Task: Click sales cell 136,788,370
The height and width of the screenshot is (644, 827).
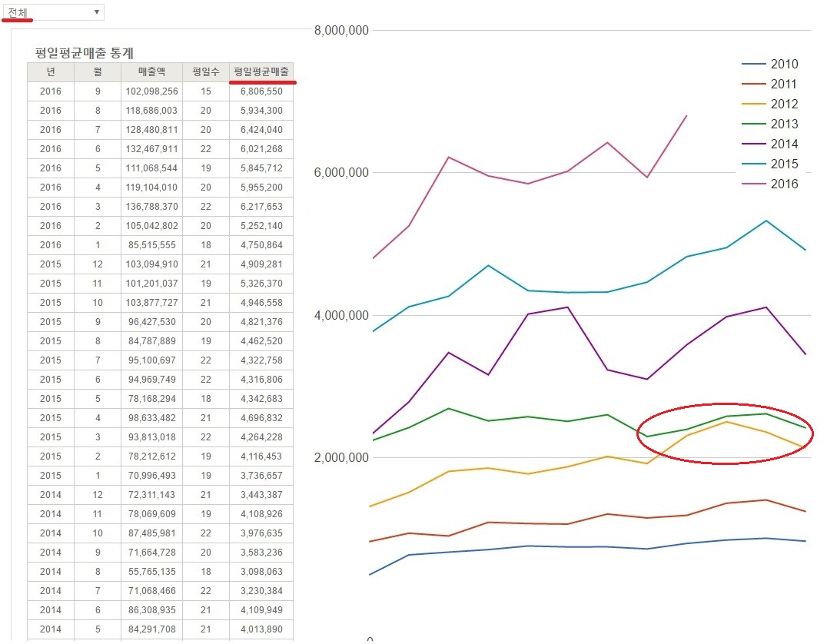Action: tap(152, 207)
